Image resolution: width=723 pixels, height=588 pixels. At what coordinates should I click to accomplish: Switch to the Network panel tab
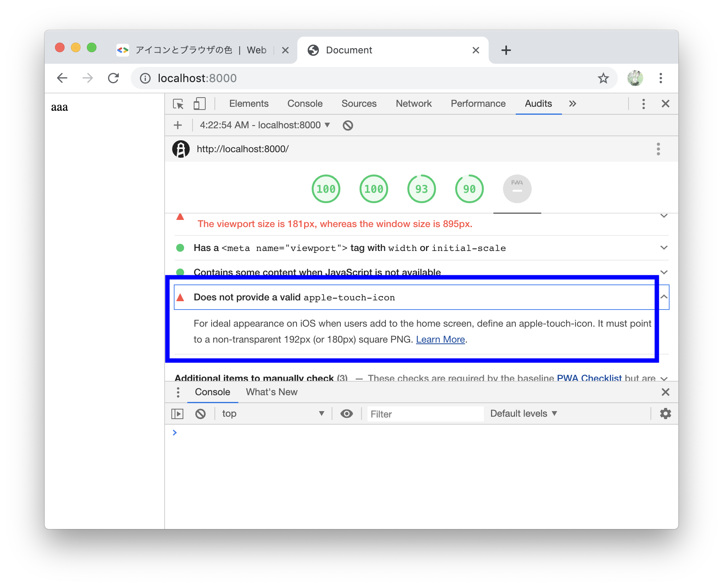point(413,104)
